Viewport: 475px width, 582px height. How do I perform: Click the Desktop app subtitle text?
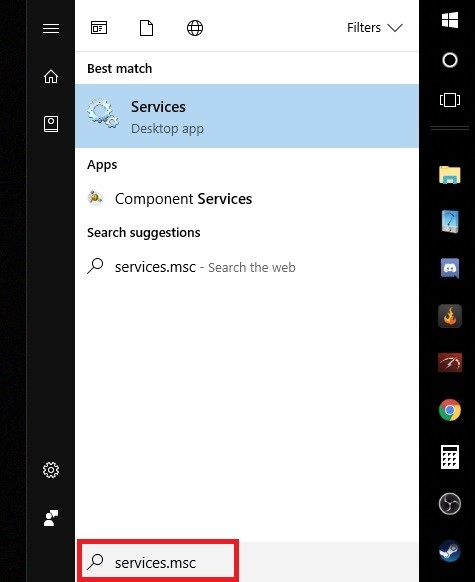[167, 129]
